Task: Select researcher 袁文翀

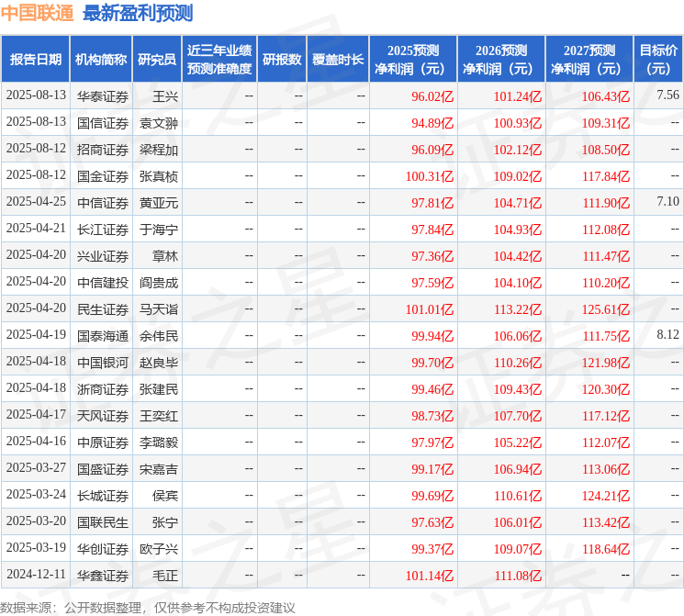Action: pos(158,123)
